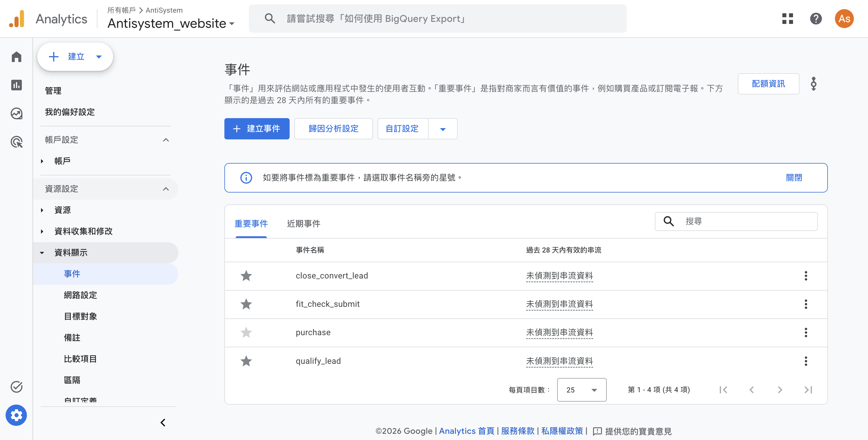Click the 配額資訊 button

768,84
